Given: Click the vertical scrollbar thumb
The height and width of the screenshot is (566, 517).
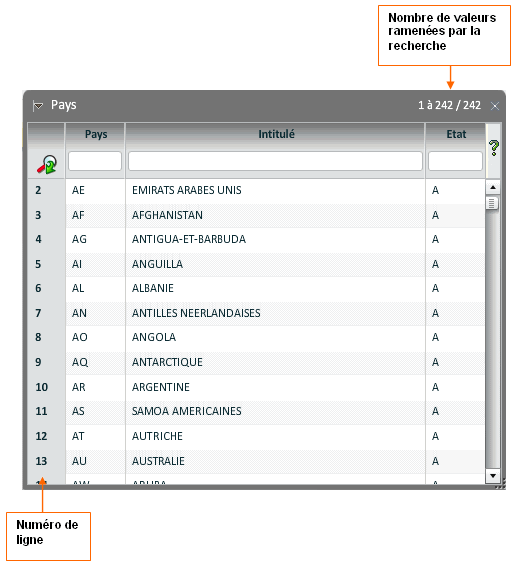Looking at the screenshot, I should [x=492, y=204].
